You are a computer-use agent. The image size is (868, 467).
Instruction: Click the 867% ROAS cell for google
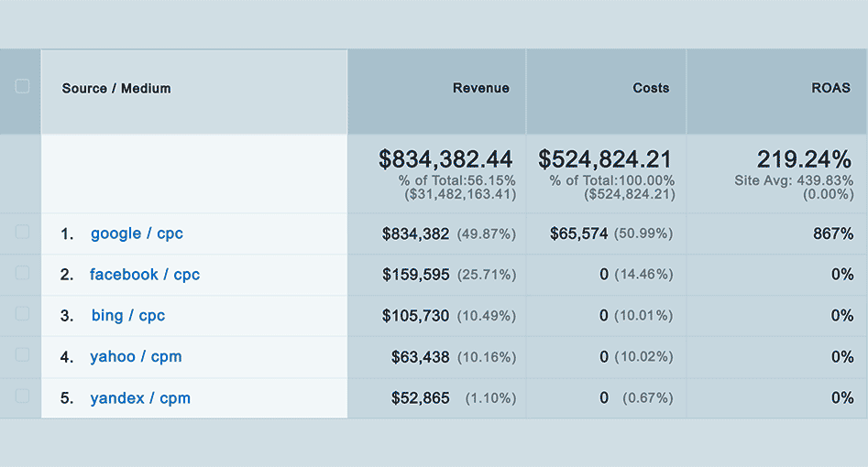point(832,234)
